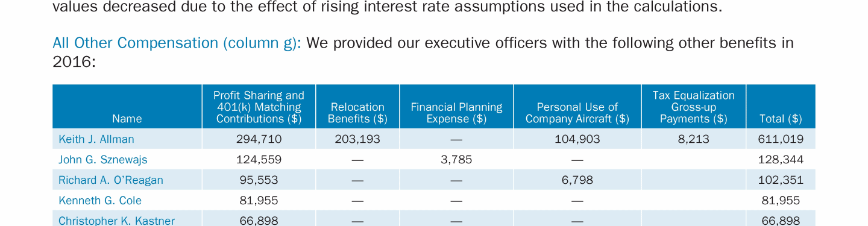The width and height of the screenshot is (868, 226).
Task: Click the 8,213 tax equalization value
Action: [x=694, y=139]
